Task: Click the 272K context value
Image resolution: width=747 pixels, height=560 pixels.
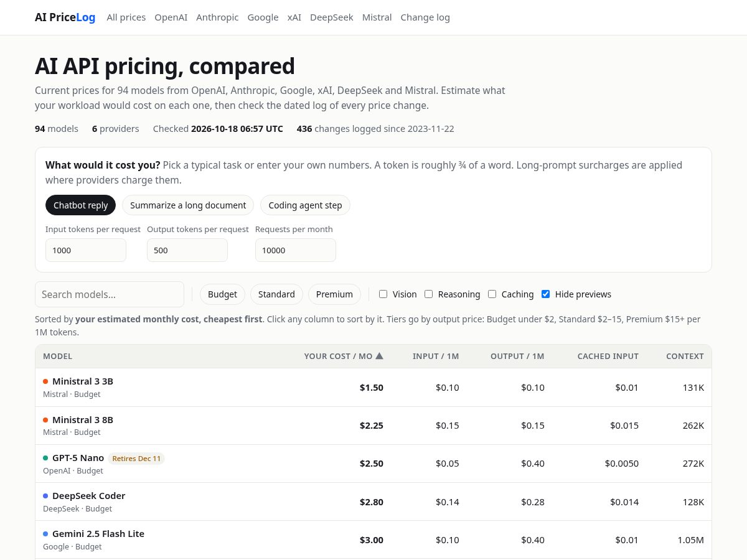Action: (693, 464)
